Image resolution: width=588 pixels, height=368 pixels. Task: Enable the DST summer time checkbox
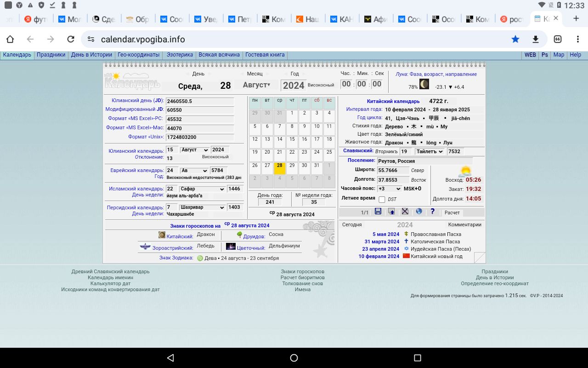coord(382,200)
